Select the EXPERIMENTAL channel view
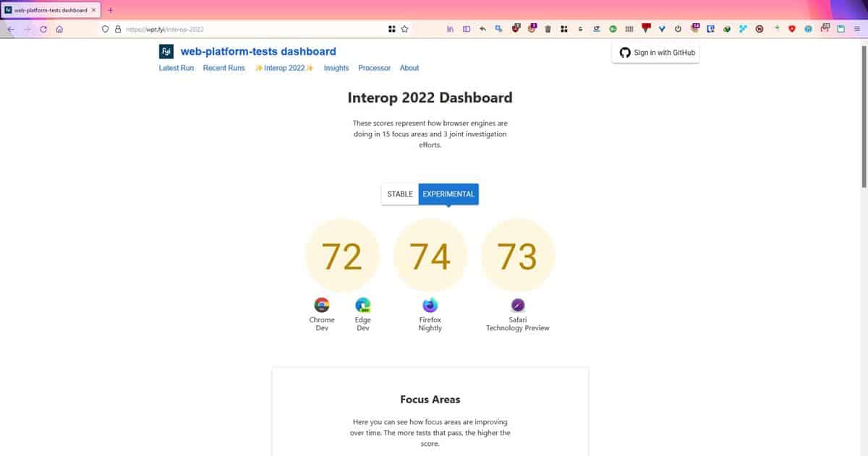Viewport: 868px width, 456px height. pos(448,194)
